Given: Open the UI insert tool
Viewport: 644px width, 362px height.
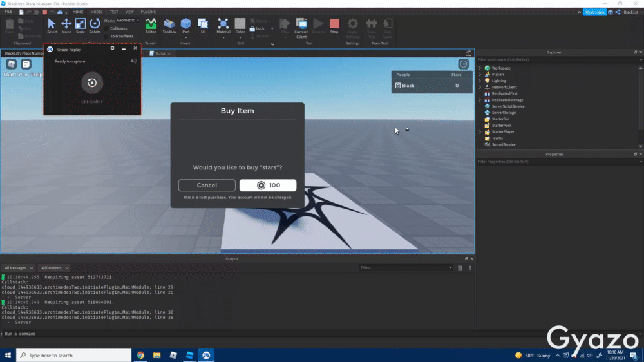Looking at the screenshot, I should click(203, 26).
